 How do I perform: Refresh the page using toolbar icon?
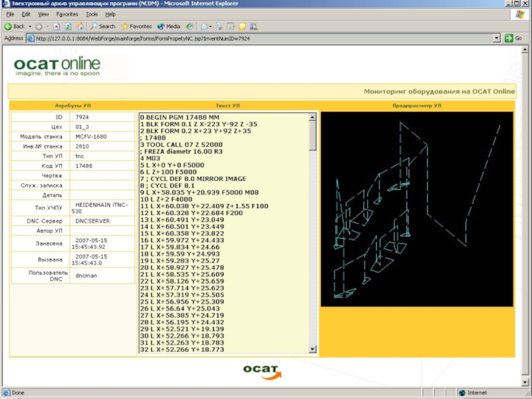[x=68, y=27]
